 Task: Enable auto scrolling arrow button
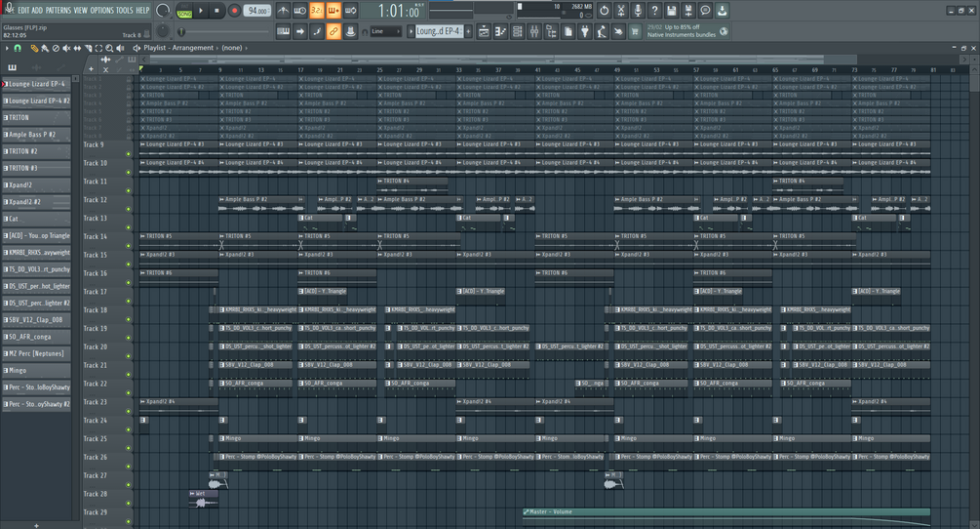coord(300,31)
